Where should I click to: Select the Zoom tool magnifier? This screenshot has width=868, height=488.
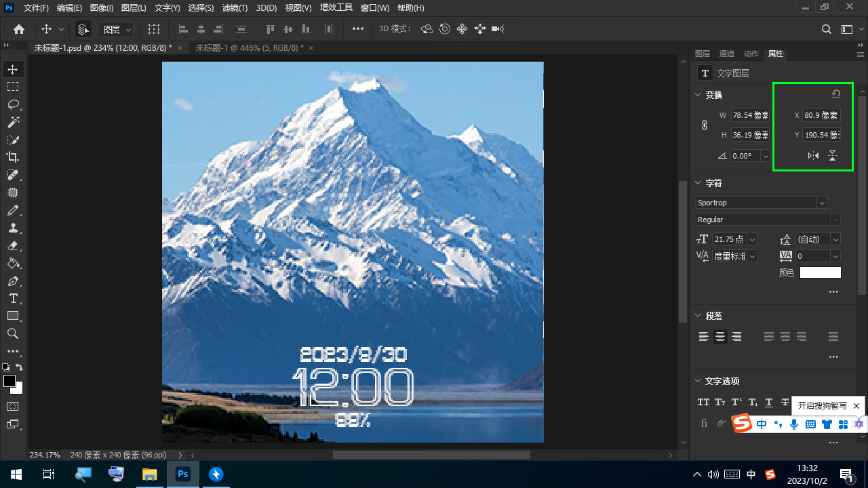point(13,333)
